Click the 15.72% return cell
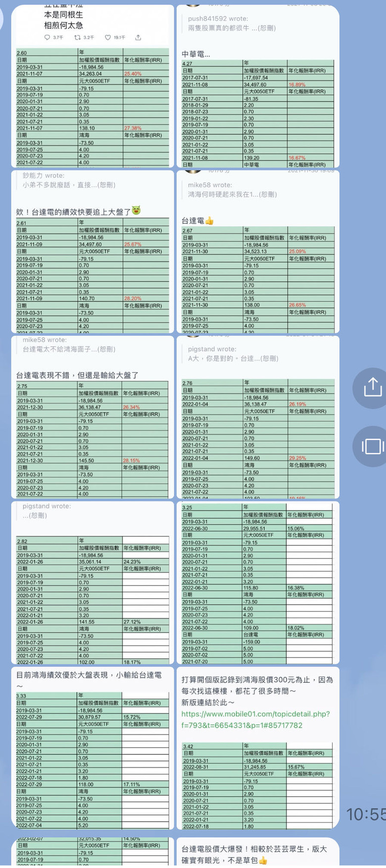Viewport: 386px width, 868px height. 145,716
